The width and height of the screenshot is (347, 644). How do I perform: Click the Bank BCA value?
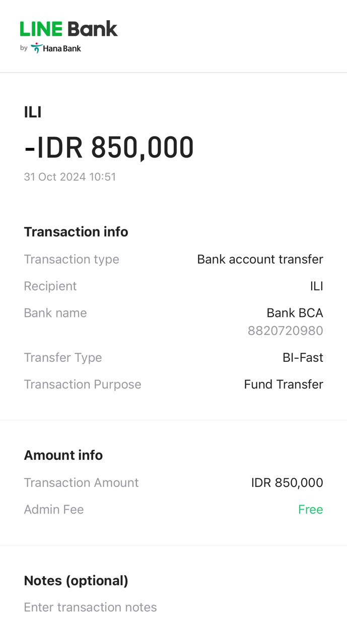coord(295,313)
